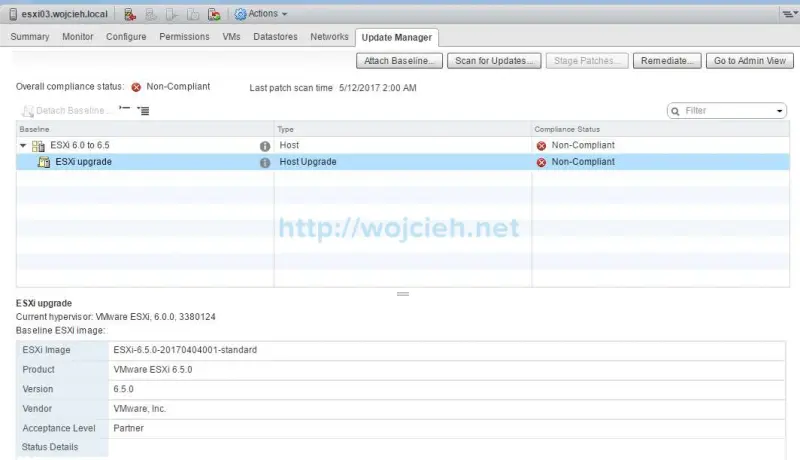Click the Actions gear icon
The image size is (800, 460).
240,14
